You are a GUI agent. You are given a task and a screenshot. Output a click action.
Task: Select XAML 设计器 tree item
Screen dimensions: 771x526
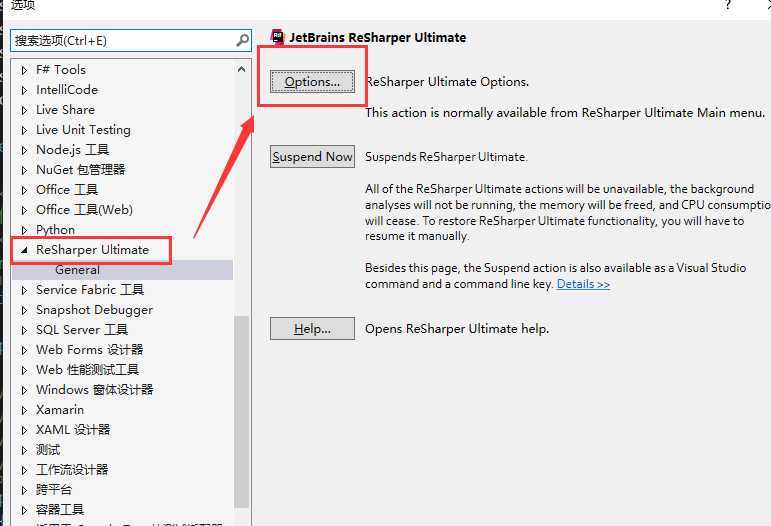tap(73, 430)
